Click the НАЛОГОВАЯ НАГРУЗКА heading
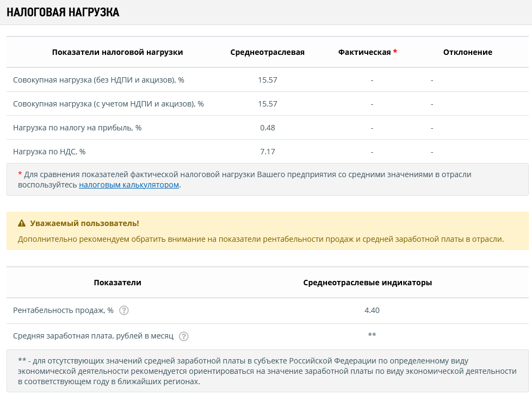 coord(63,12)
